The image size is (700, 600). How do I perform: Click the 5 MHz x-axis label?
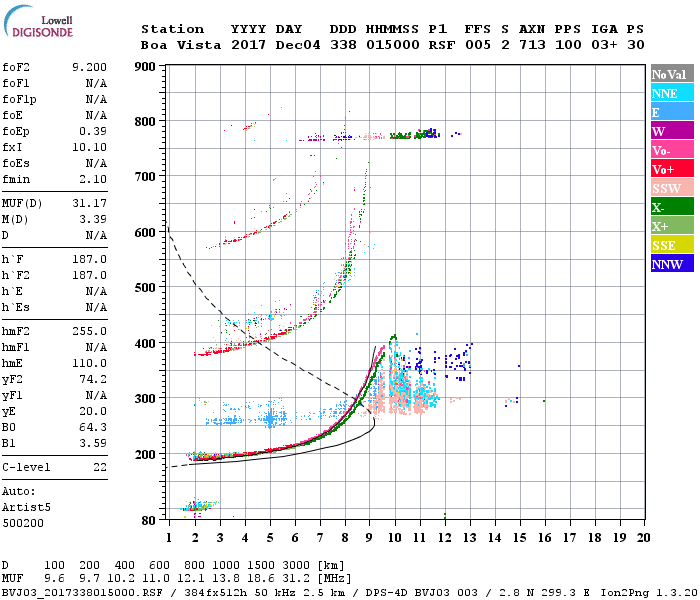(270, 538)
